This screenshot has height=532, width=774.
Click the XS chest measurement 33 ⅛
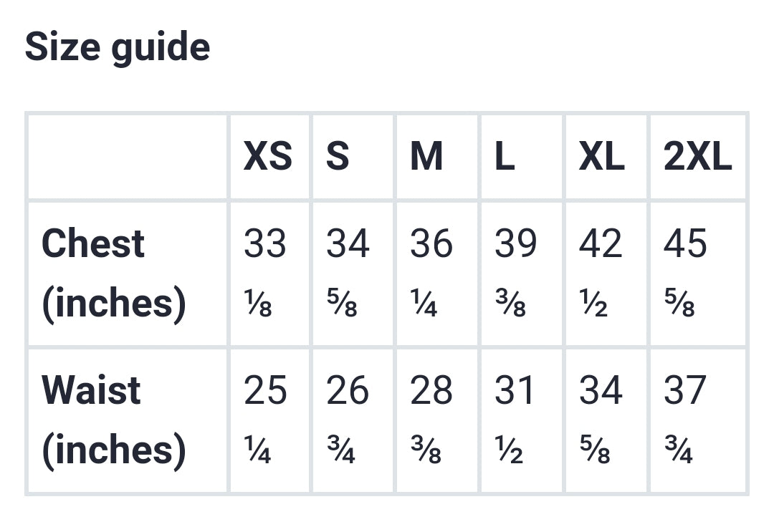pyautogui.click(x=265, y=274)
